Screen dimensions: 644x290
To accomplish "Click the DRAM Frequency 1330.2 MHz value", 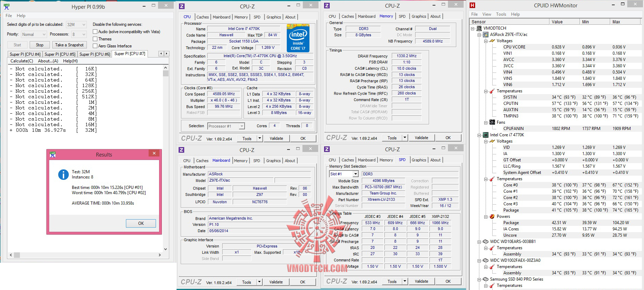I will (x=406, y=56).
